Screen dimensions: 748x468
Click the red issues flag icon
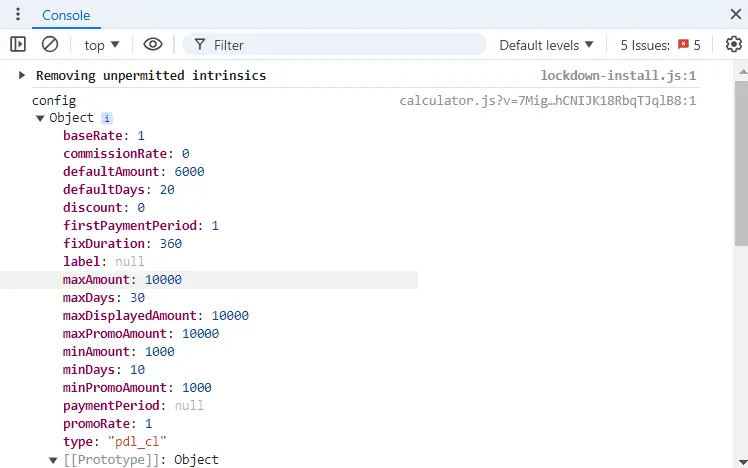click(x=684, y=44)
